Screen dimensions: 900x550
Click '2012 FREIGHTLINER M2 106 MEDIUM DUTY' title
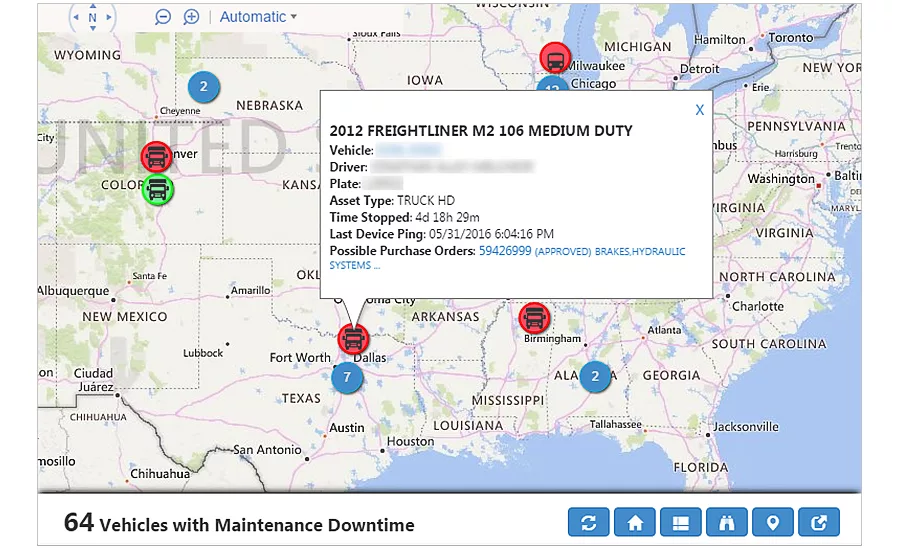tap(481, 131)
